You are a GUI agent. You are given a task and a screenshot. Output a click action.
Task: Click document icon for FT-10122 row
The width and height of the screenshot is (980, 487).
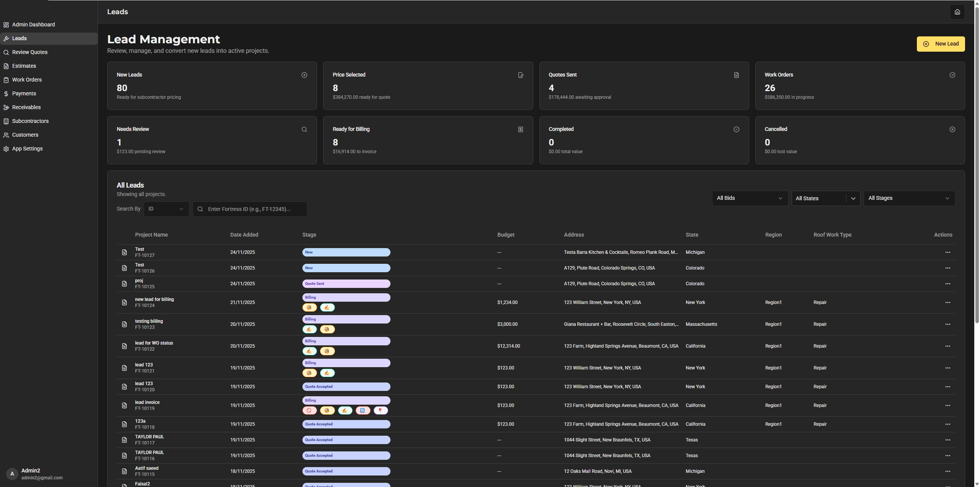[124, 346]
